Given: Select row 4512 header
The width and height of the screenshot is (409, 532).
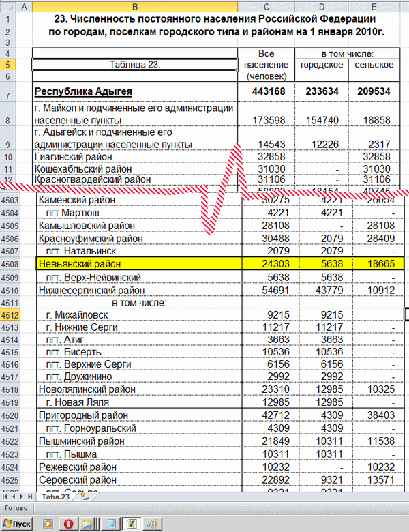Looking at the screenshot, I should 9,315.
